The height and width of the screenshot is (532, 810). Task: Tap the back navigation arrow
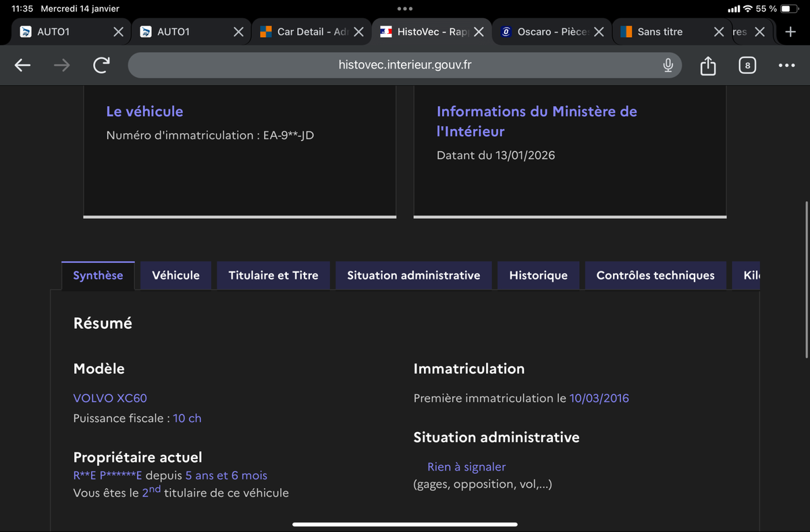pos(23,65)
